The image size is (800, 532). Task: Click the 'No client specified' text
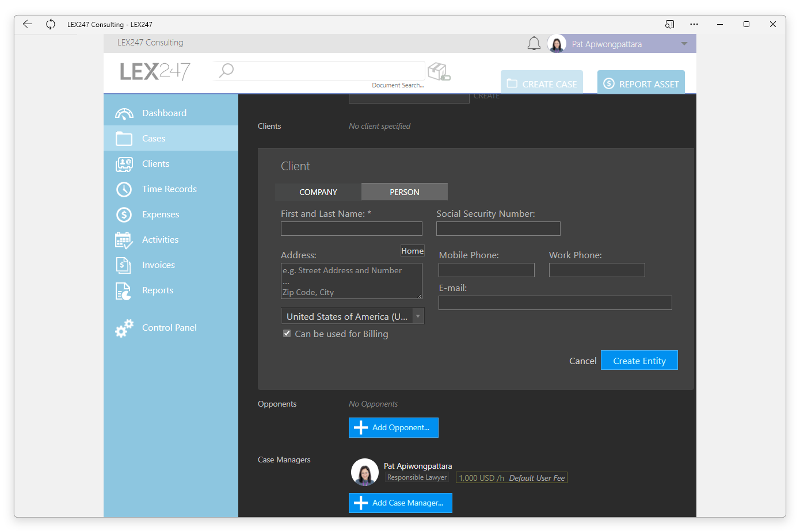tap(380, 126)
